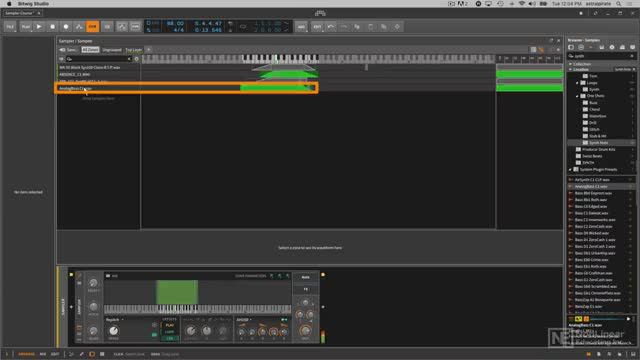Click the highlighted device panel icon at bottom left
640x360 pixels.
click(92, 354)
